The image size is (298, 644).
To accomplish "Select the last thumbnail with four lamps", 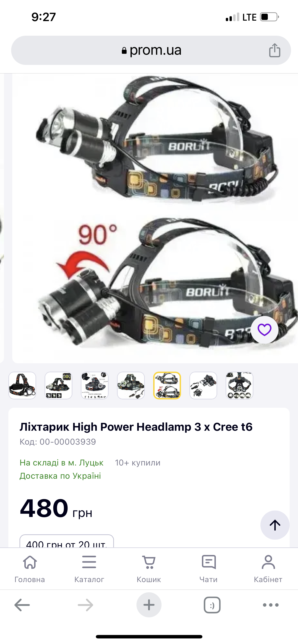I will tap(240, 386).
